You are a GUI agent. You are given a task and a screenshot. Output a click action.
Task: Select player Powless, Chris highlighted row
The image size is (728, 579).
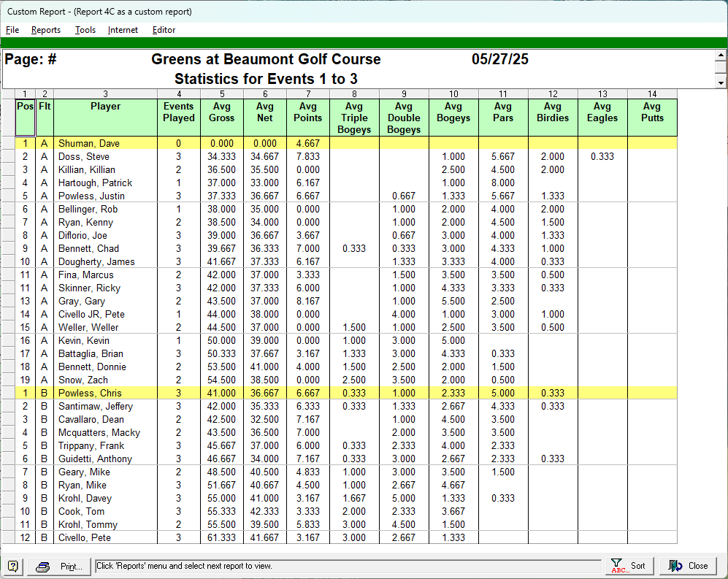91,394
